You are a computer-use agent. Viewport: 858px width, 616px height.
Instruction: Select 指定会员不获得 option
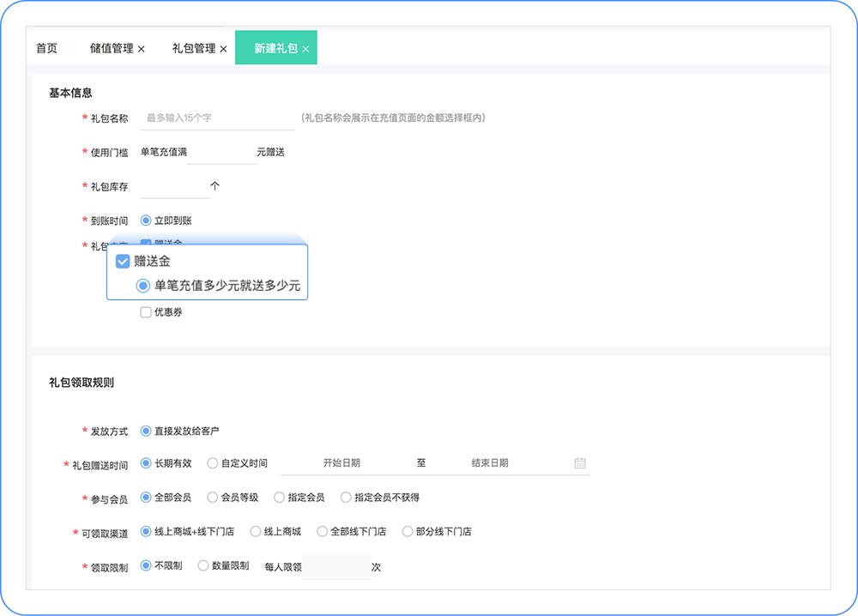tap(346, 497)
